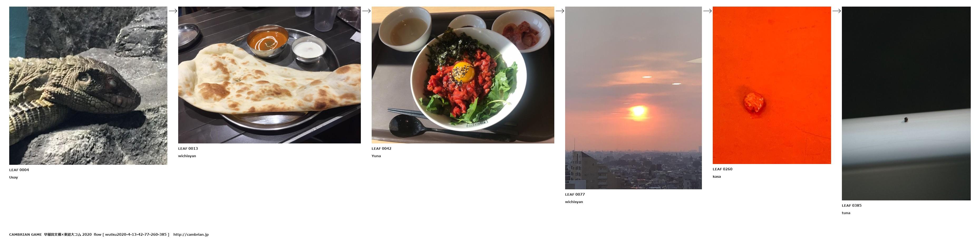Open the dark photo with white ledge
Screen dimensions: 980x241
point(906,104)
